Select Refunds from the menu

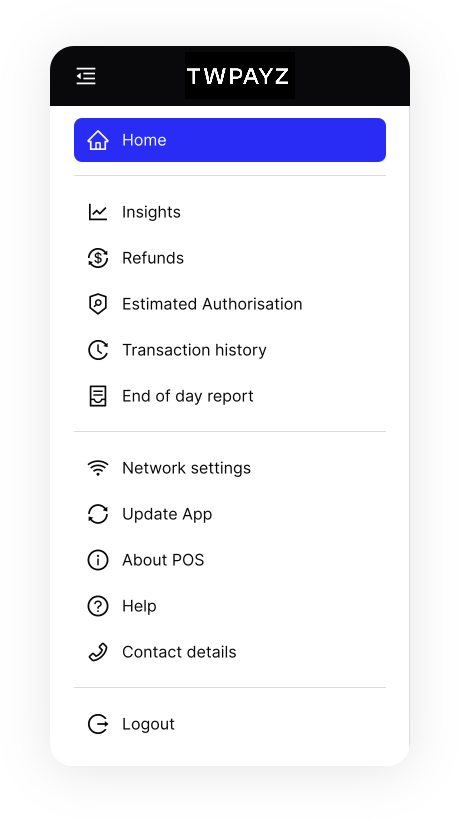point(230,258)
